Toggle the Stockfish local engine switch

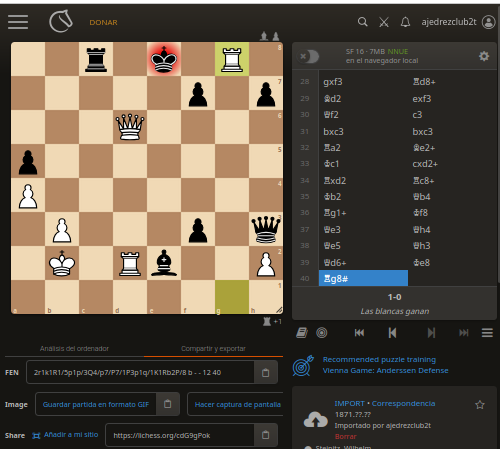click(308, 56)
